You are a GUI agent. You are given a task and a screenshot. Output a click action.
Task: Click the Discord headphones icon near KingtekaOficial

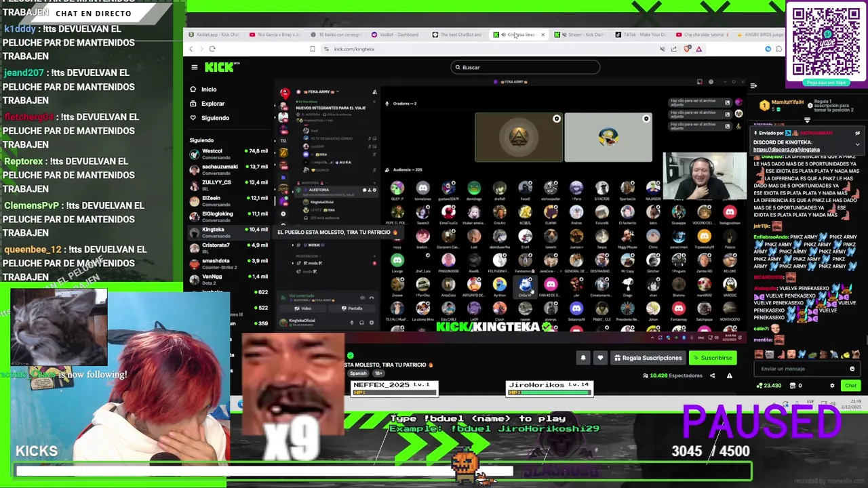[361, 323]
